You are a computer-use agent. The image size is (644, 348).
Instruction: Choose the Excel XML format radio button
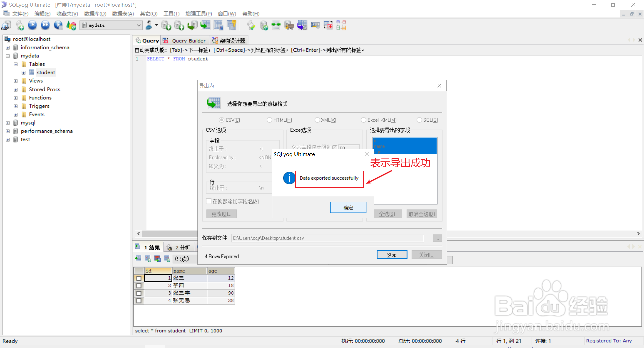click(363, 120)
